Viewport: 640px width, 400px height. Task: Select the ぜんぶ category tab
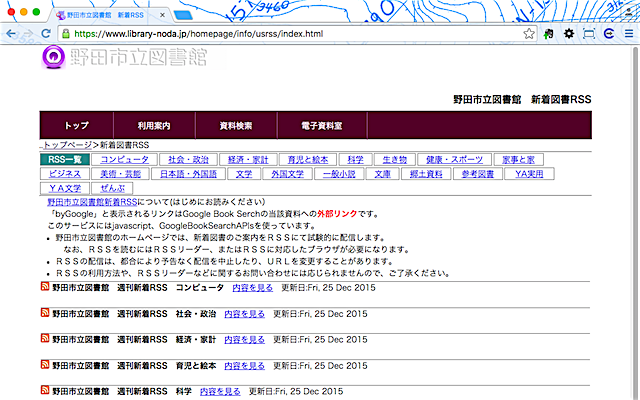point(112,188)
